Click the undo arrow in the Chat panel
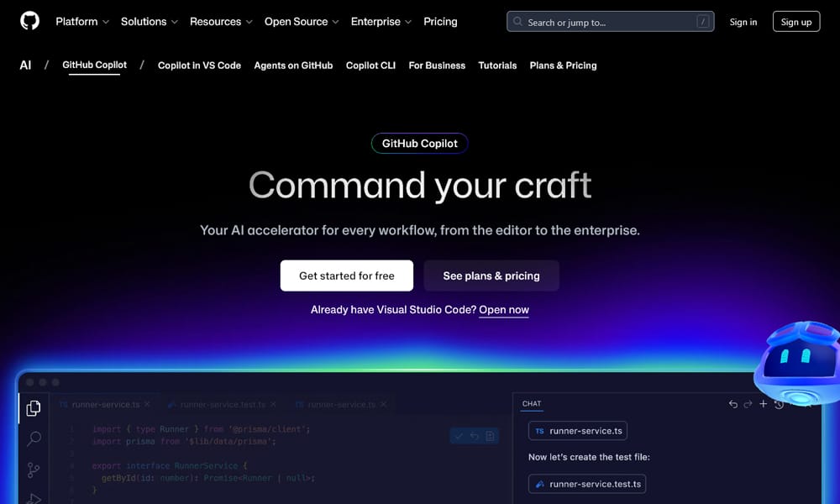Image resolution: width=840 pixels, height=504 pixels. pos(732,404)
